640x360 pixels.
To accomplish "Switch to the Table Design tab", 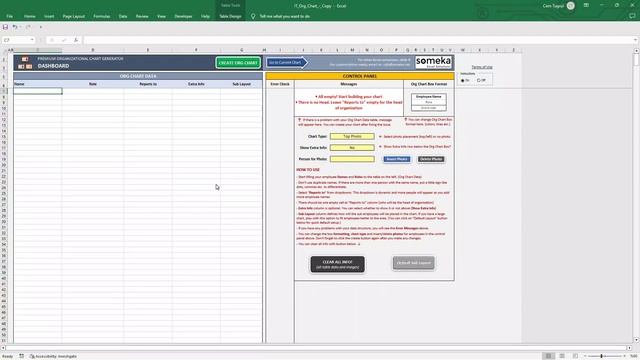I will click(x=230, y=16).
